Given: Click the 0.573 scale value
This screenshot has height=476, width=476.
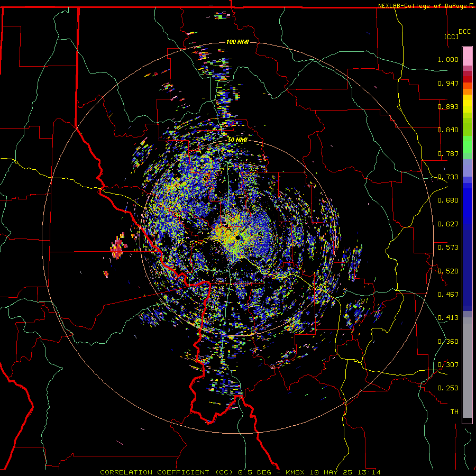Looking at the screenshot, I should pos(448,248).
